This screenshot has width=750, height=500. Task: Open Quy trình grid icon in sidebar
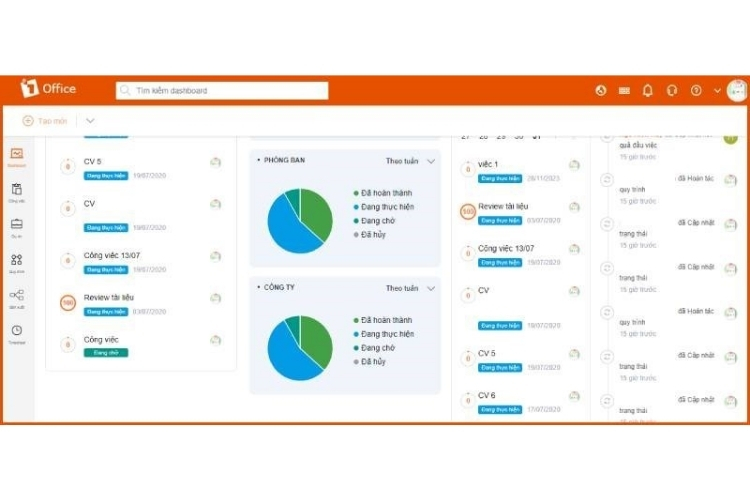point(17,261)
